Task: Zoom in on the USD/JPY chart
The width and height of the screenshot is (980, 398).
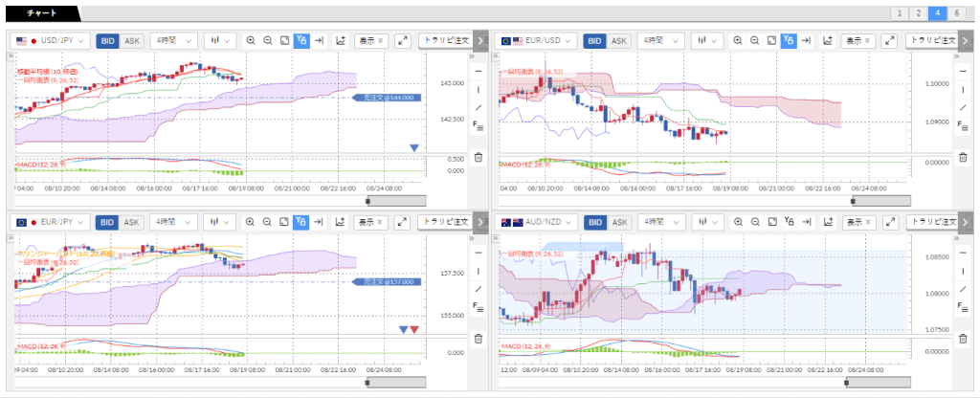Action: 251,41
